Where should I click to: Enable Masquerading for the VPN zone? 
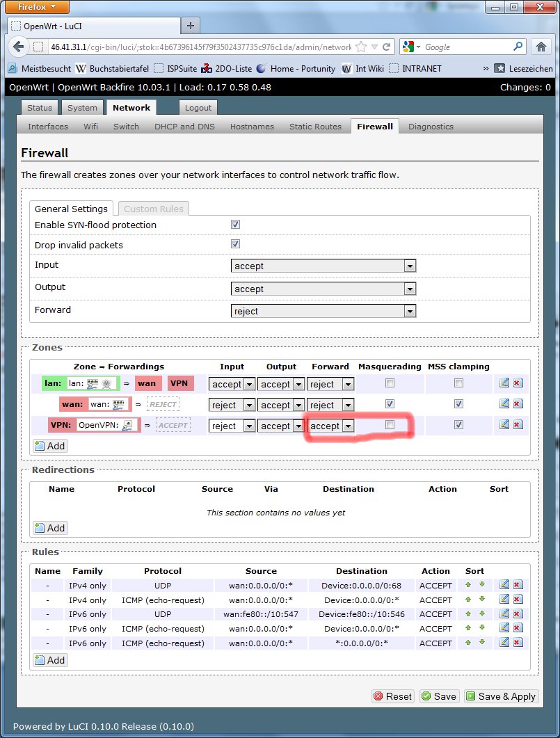coord(390,425)
